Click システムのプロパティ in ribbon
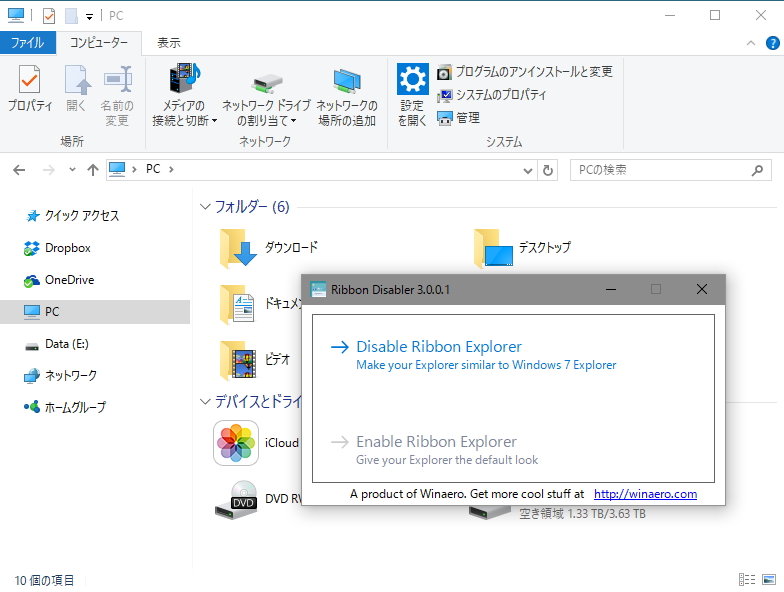The width and height of the screenshot is (784, 592). pos(492,94)
